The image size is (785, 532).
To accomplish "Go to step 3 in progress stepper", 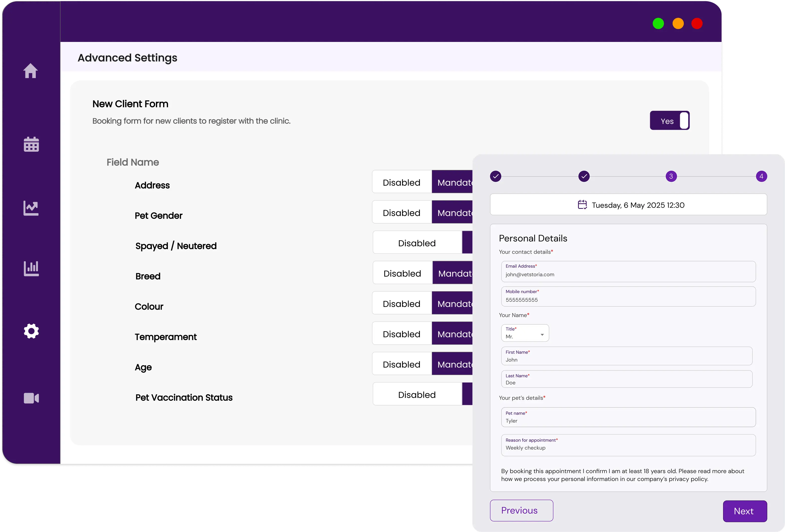I will point(671,176).
